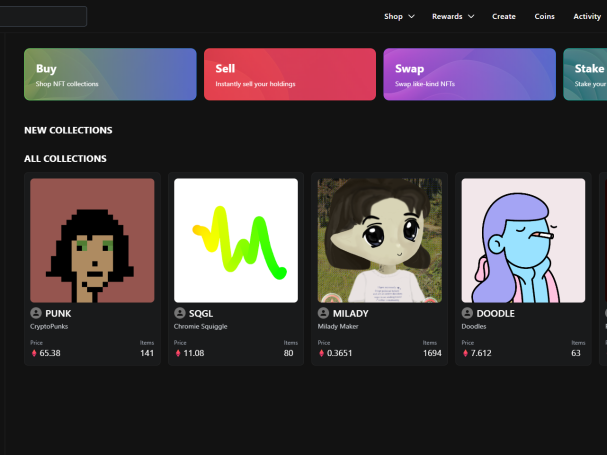This screenshot has height=455, width=607.
Task: Click the Ethereum icon beside 7.612
Action: click(x=465, y=353)
